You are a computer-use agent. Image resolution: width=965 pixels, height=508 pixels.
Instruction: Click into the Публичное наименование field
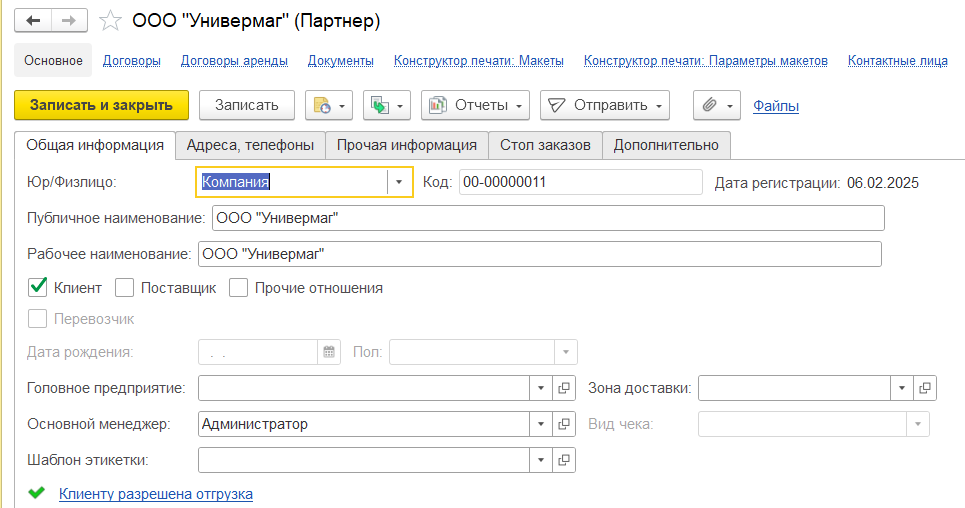[x=548, y=218]
